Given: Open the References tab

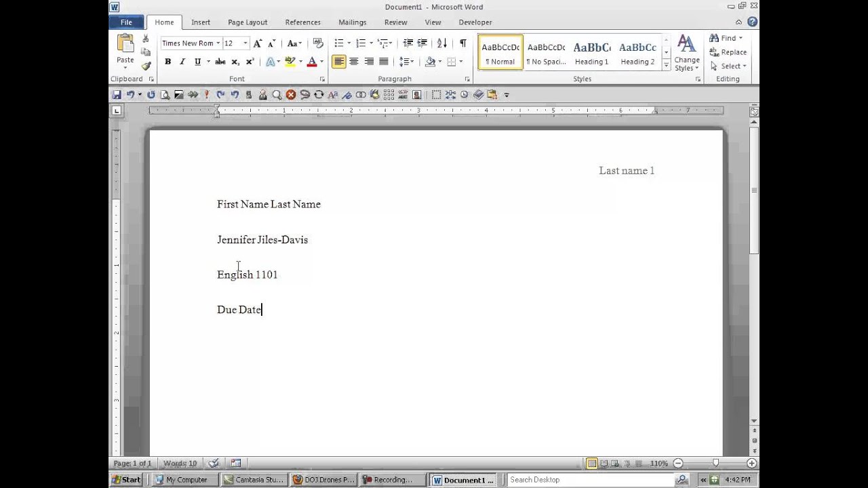Looking at the screenshot, I should coord(302,22).
